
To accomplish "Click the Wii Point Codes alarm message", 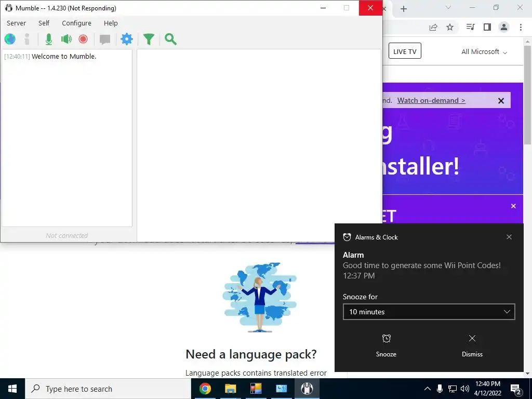I will [x=422, y=265].
